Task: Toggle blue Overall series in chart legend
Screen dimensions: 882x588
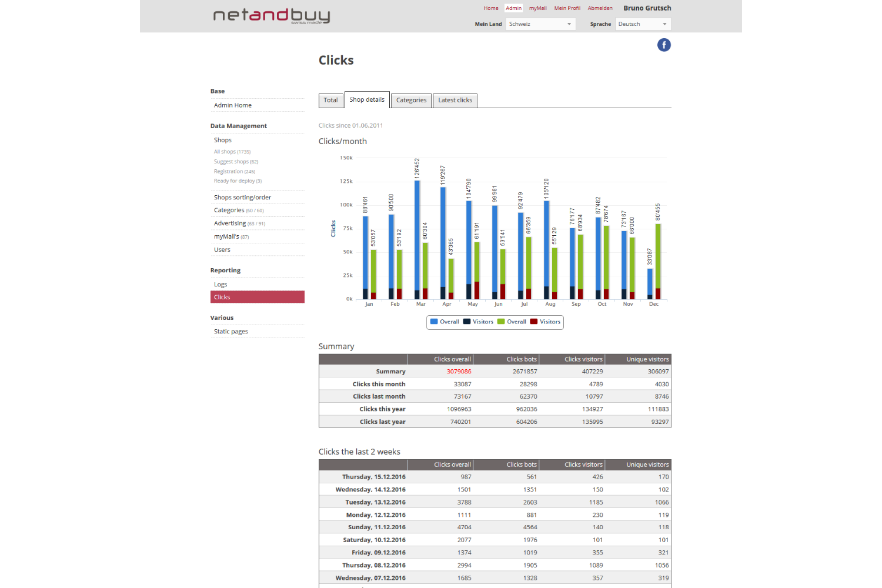Action: (x=445, y=322)
